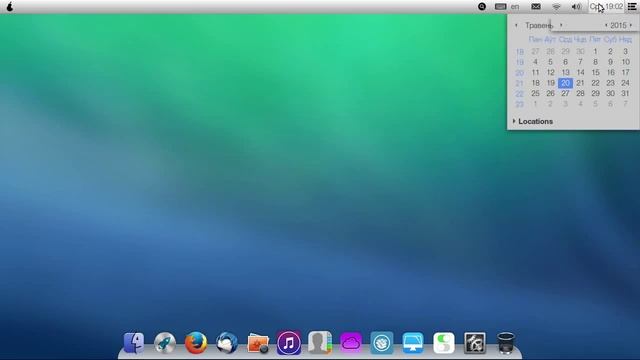Select day 13 in the calendar
Screen dimensions: 640x360
[565, 72]
